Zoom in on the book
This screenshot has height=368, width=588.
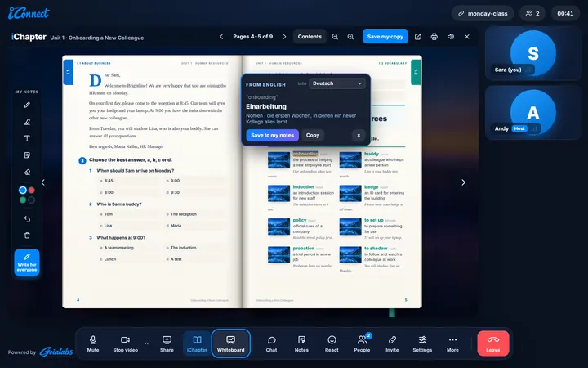[x=350, y=37]
